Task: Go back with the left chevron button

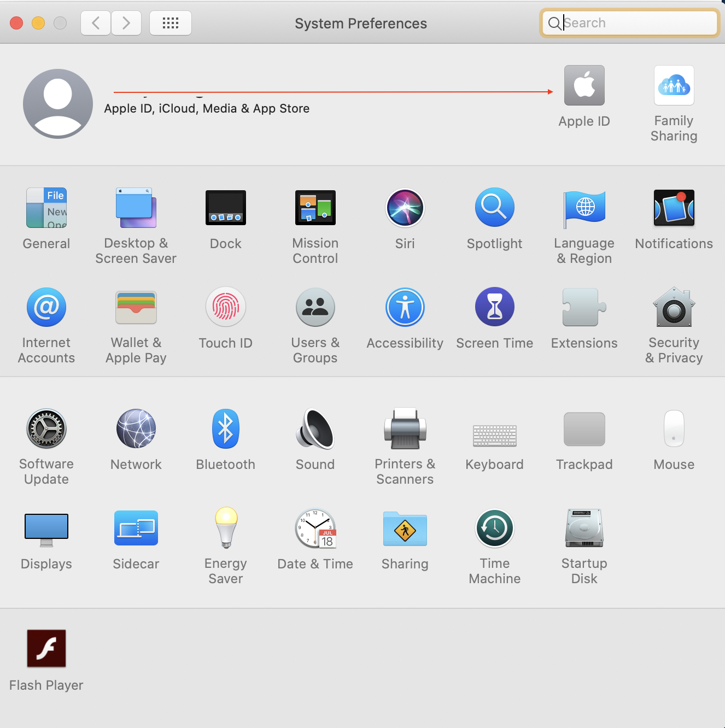Action: (x=96, y=23)
